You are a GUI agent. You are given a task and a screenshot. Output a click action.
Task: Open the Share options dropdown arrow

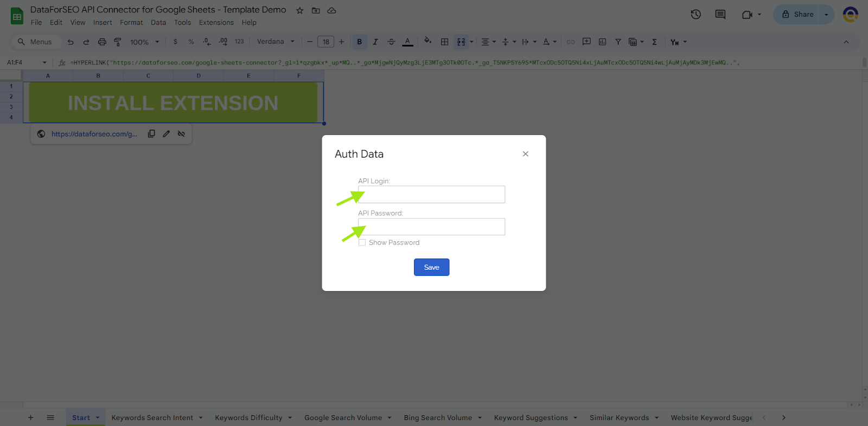click(826, 15)
